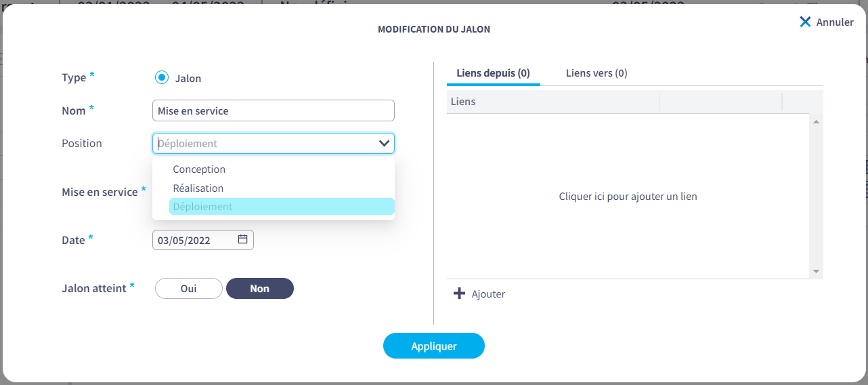868x385 pixels.
Task: Click the Nom text field
Action: click(274, 110)
